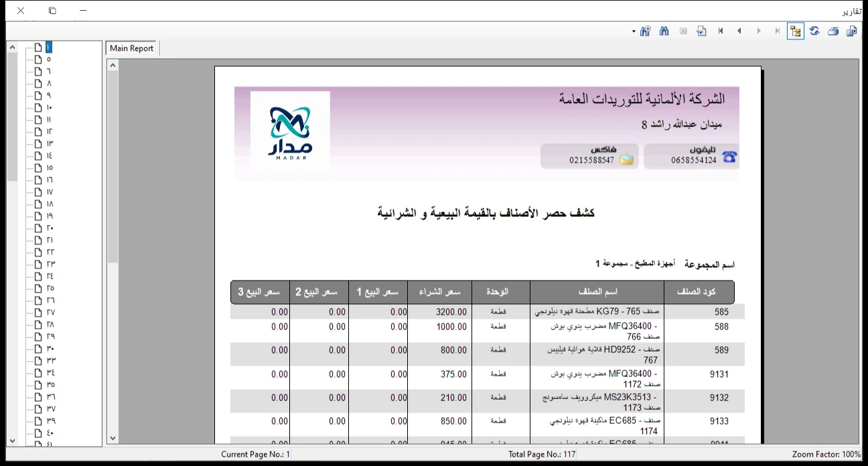Click the report view scroll-down arrow
This screenshot has height=466, width=868.
pyautogui.click(x=113, y=438)
